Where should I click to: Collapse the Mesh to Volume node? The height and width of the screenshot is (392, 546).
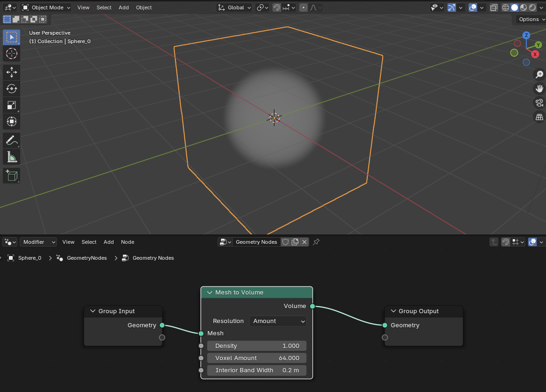(210, 293)
